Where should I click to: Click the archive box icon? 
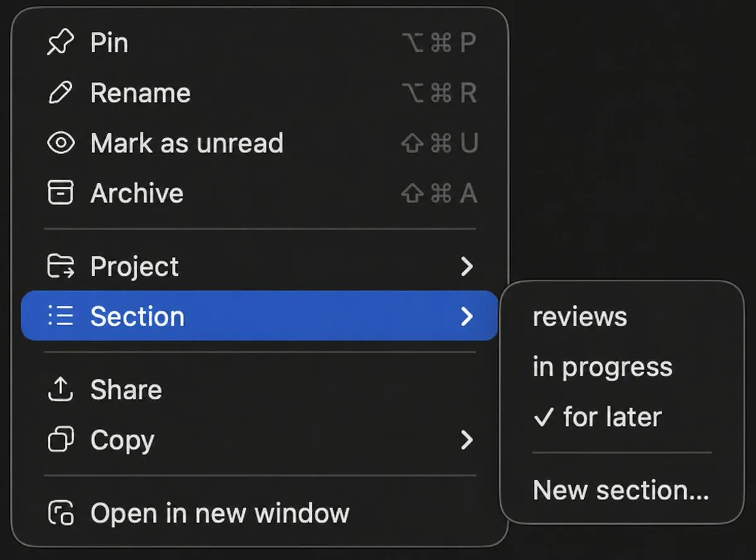pyautogui.click(x=60, y=193)
